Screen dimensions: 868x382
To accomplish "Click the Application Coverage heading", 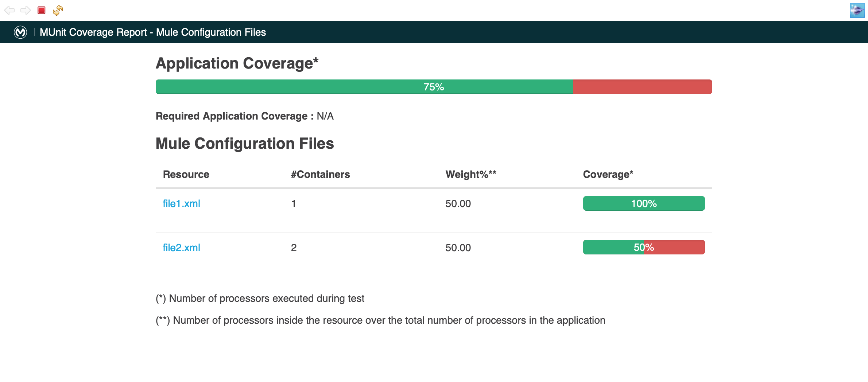I will point(236,63).
